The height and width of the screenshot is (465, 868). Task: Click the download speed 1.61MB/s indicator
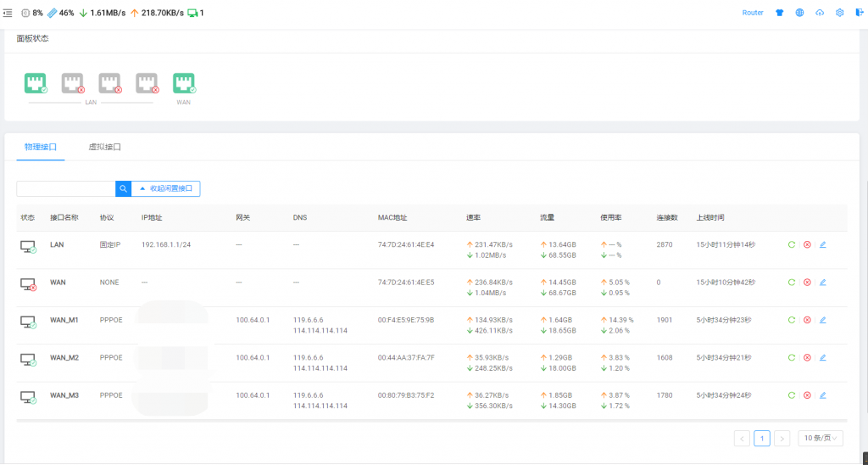pos(102,13)
